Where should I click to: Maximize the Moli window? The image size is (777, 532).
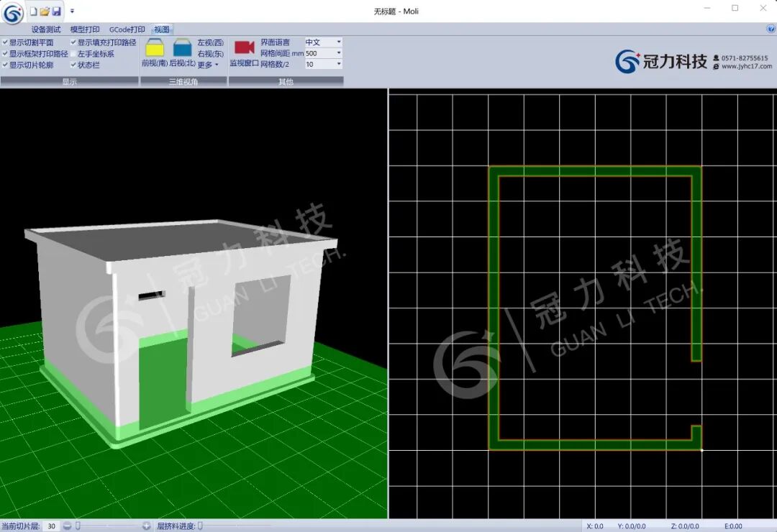(x=735, y=9)
